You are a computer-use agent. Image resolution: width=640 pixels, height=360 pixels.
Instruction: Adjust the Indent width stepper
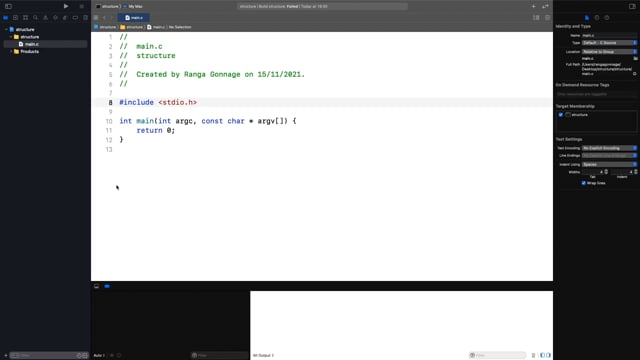click(636, 172)
